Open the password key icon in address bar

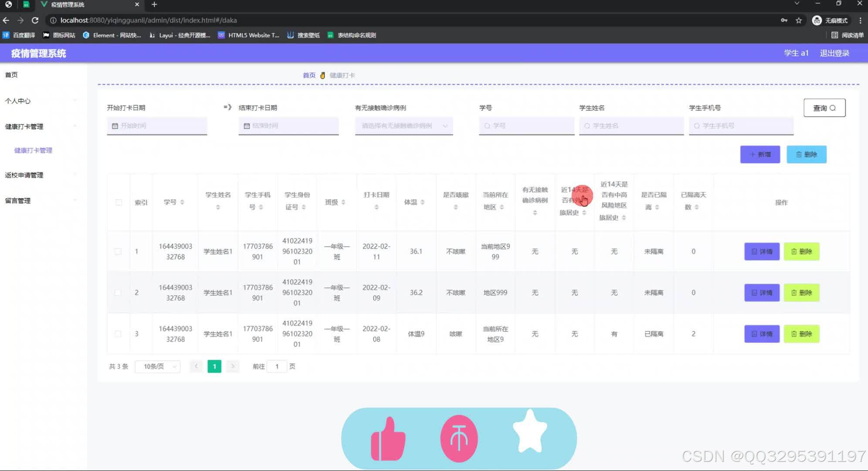pyautogui.click(x=784, y=20)
